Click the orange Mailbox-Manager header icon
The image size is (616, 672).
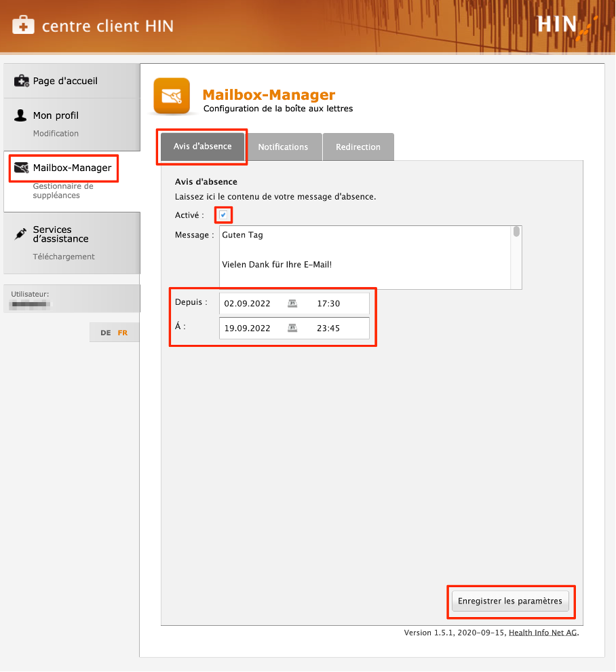click(x=171, y=96)
